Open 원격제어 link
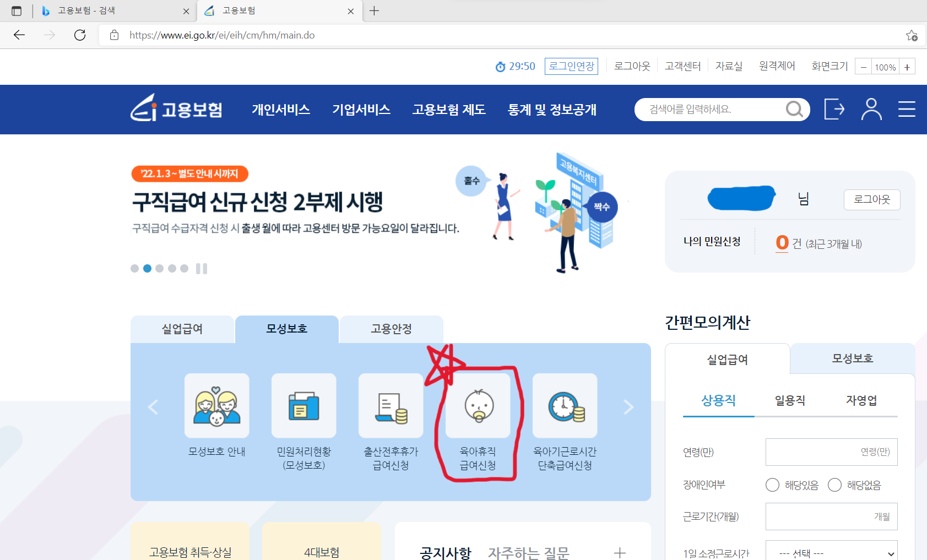Screen dimensions: 927x560 point(777,66)
